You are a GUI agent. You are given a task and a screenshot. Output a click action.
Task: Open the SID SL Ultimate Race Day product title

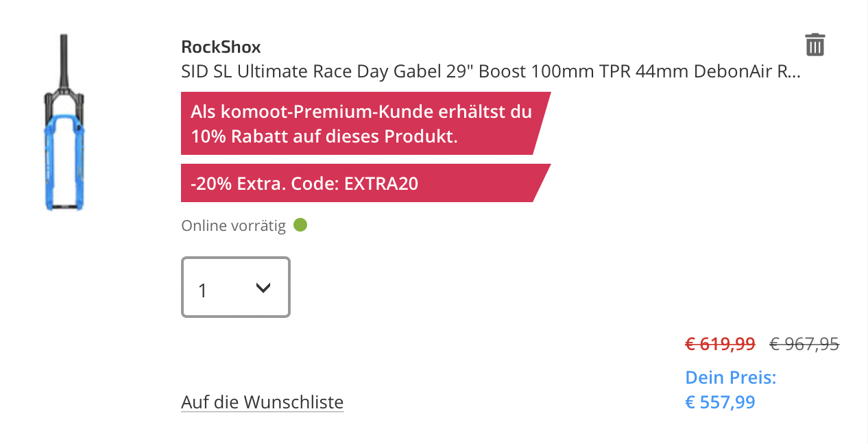click(x=490, y=71)
